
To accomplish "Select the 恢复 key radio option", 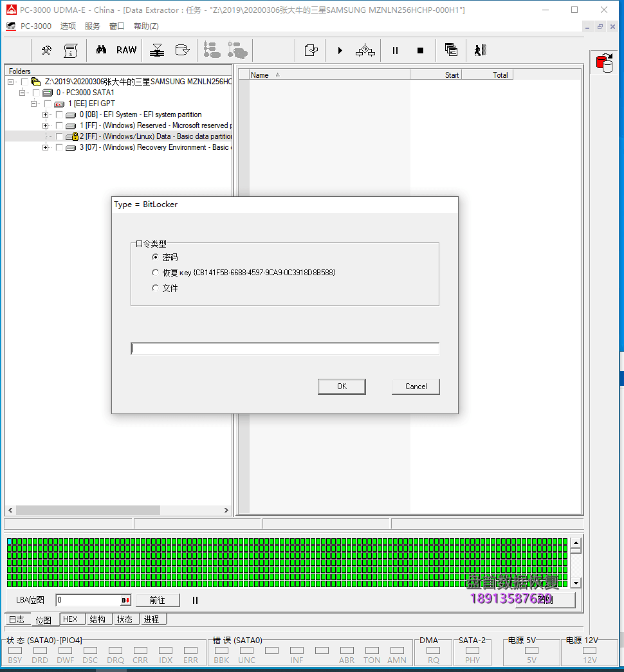I will 155,272.
